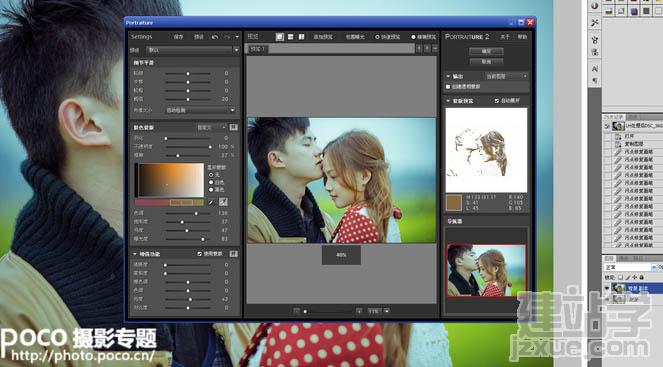Select the single-pane preview layout icon

point(279,37)
